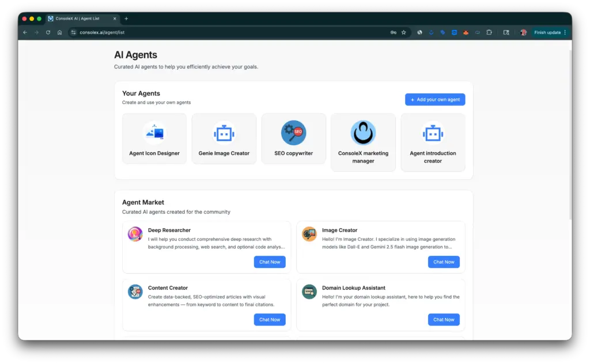Image resolution: width=590 pixels, height=364 pixels.
Task: Open the Genie Image Creator robot icon
Action: 224,132
